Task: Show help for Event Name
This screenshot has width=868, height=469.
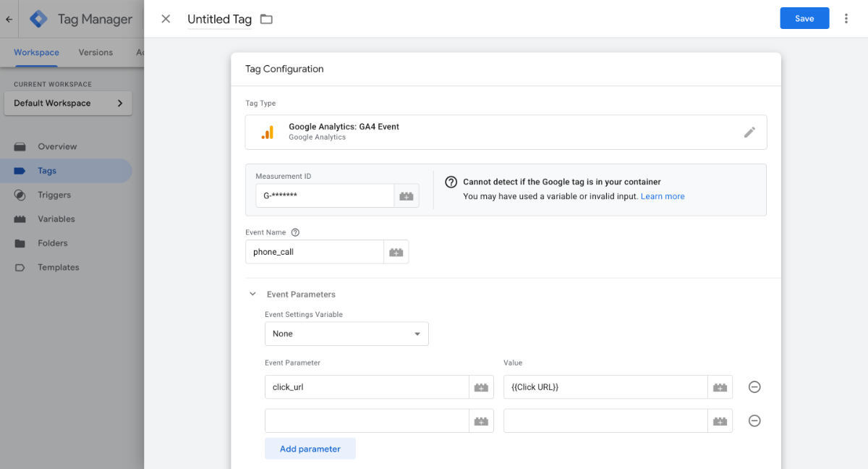Action: [x=295, y=232]
